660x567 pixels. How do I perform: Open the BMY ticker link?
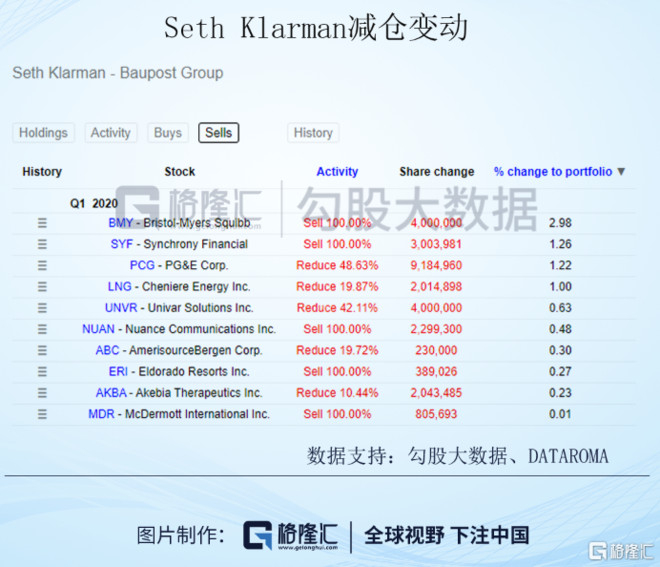pos(120,223)
